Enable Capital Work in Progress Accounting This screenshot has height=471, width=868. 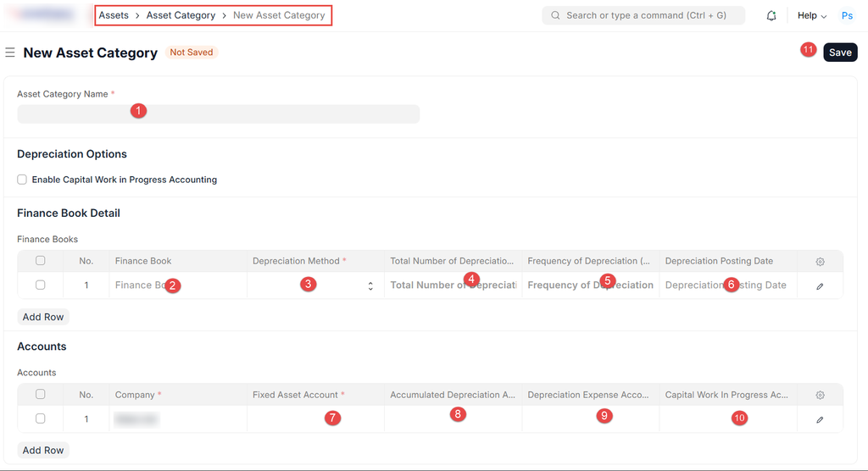pos(22,180)
